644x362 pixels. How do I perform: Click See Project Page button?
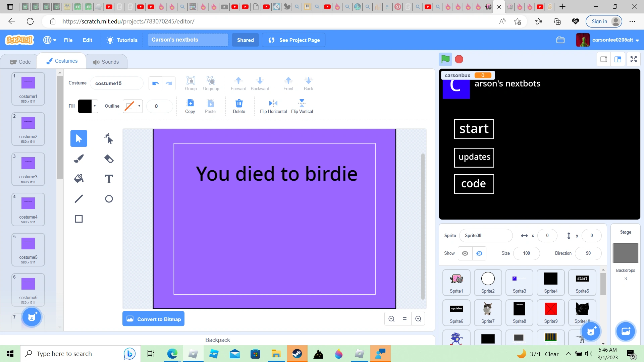293,40
